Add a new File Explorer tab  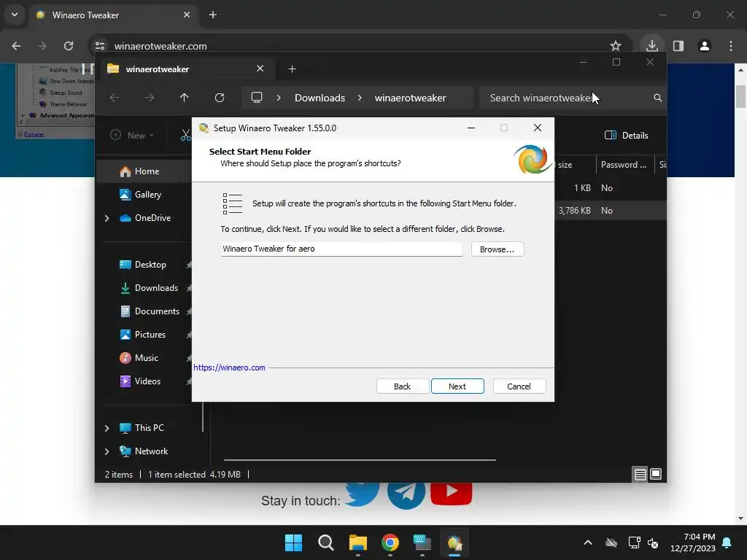point(292,69)
